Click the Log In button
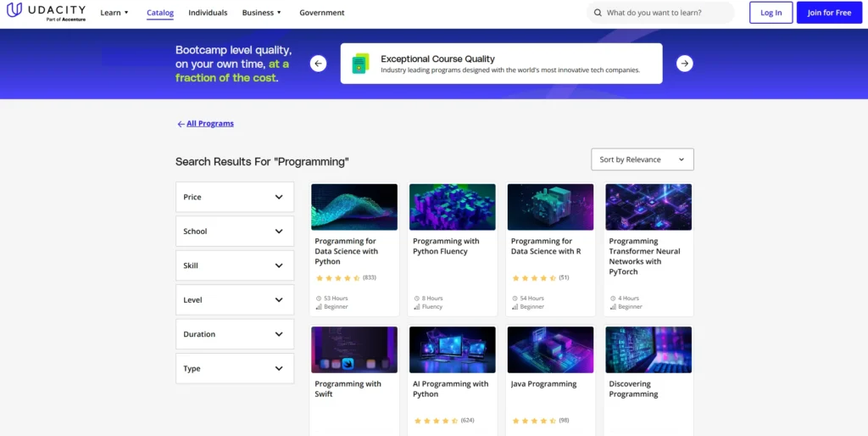The height and width of the screenshot is (436, 868). pyautogui.click(x=771, y=13)
